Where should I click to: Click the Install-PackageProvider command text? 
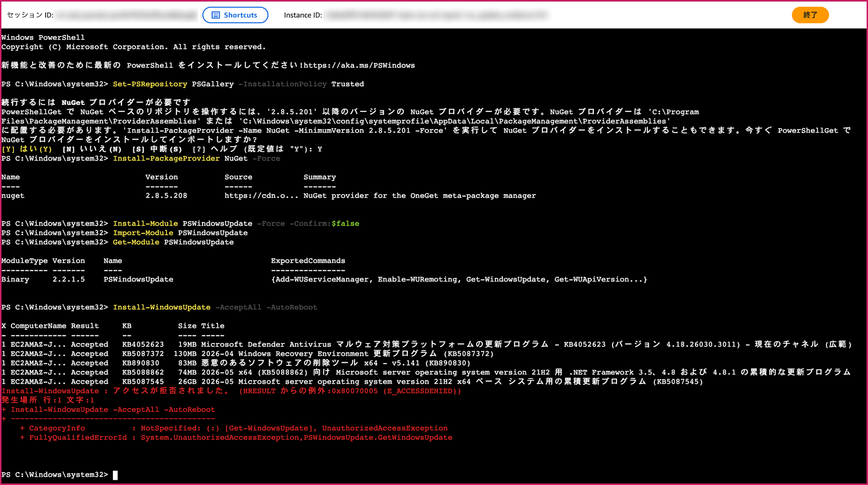click(166, 158)
